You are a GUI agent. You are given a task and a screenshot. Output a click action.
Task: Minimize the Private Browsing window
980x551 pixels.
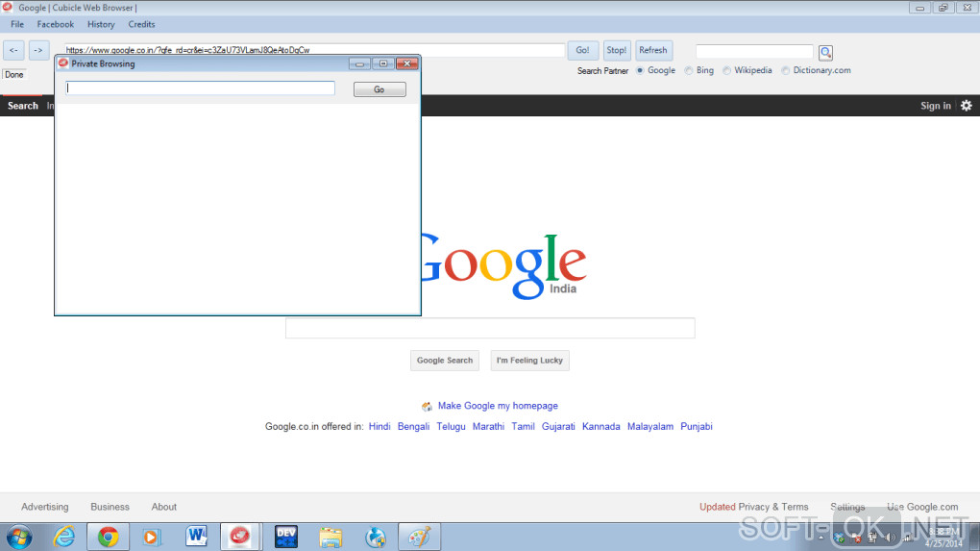359,63
